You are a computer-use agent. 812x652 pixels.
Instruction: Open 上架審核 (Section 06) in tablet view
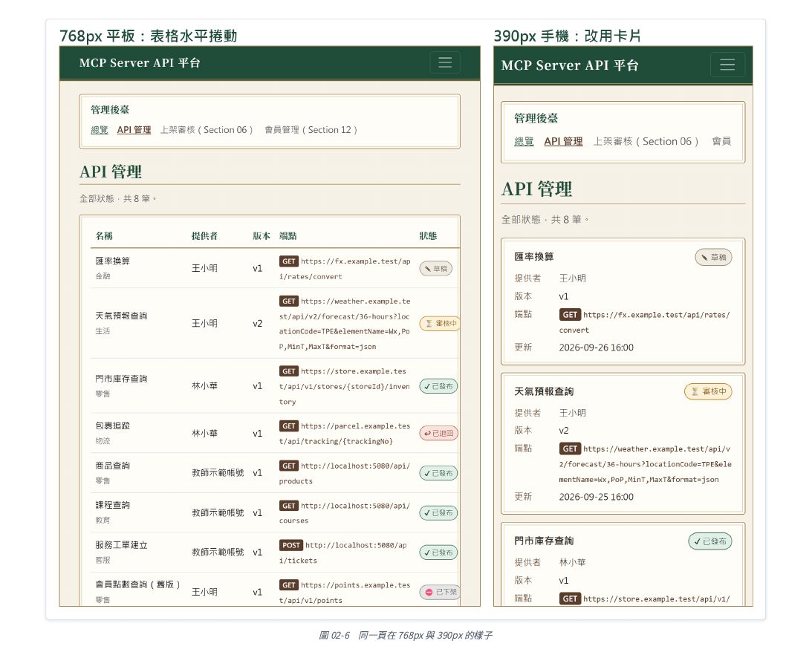click(x=207, y=130)
